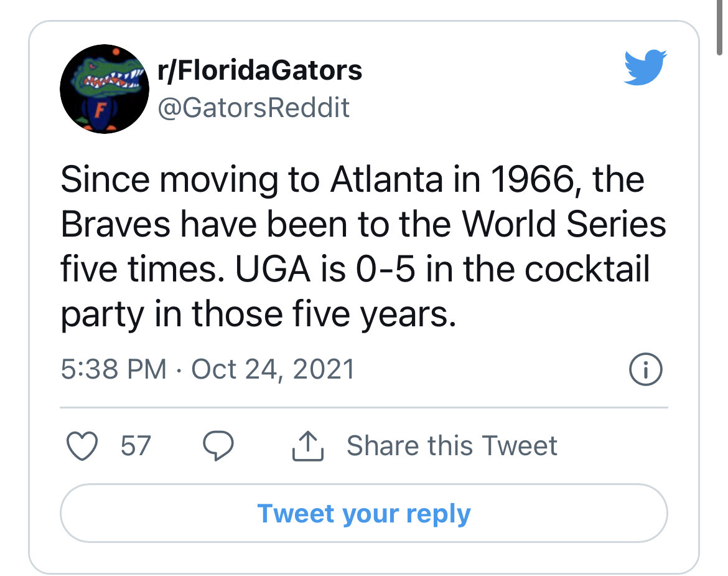Click the words World Series in the tweet
Viewport: 728px width, 576px height.
click(564, 224)
